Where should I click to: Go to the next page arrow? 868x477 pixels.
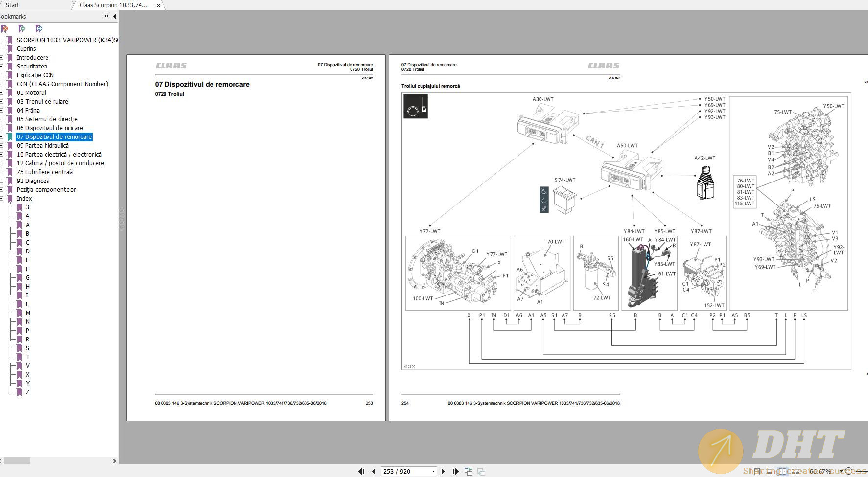click(x=443, y=471)
